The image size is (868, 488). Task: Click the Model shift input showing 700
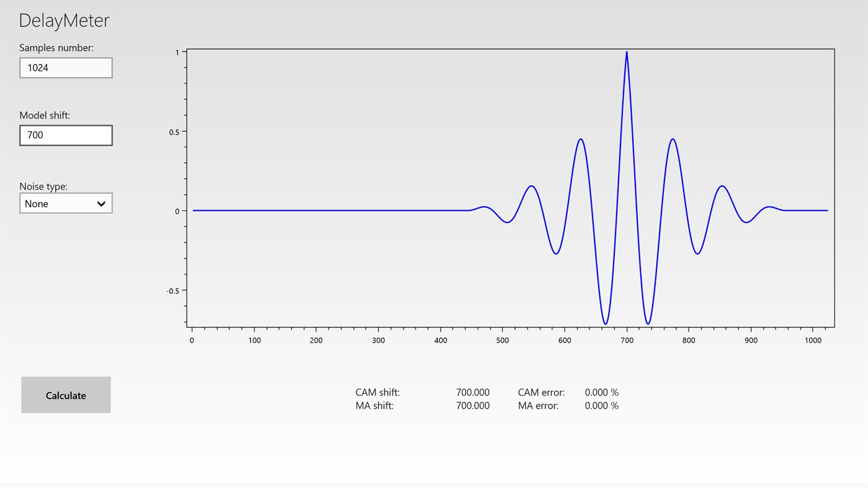click(65, 135)
